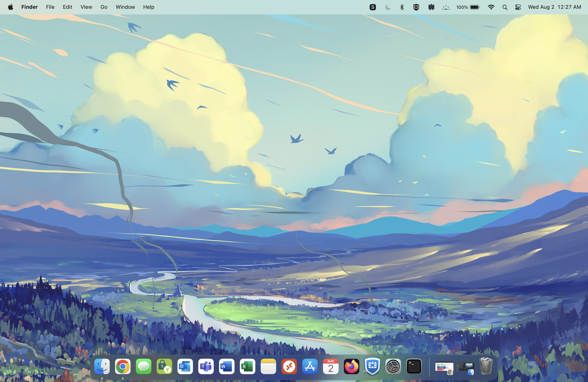The width and height of the screenshot is (588, 382).
Task: Open the Go menu
Action: point(104,7)
